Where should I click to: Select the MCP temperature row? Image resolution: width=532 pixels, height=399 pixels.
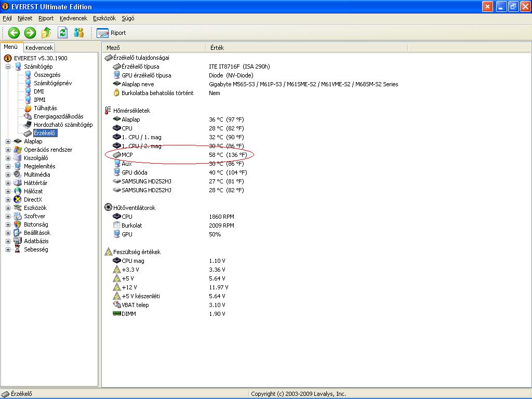pyautogui.click(x=180, y=155)
